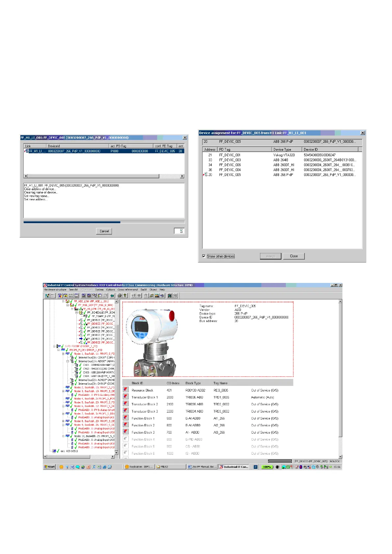
Task: Open the 266 FF Manual.doc taskbar item
Action: pyautogui.click(x=202, y=467)
